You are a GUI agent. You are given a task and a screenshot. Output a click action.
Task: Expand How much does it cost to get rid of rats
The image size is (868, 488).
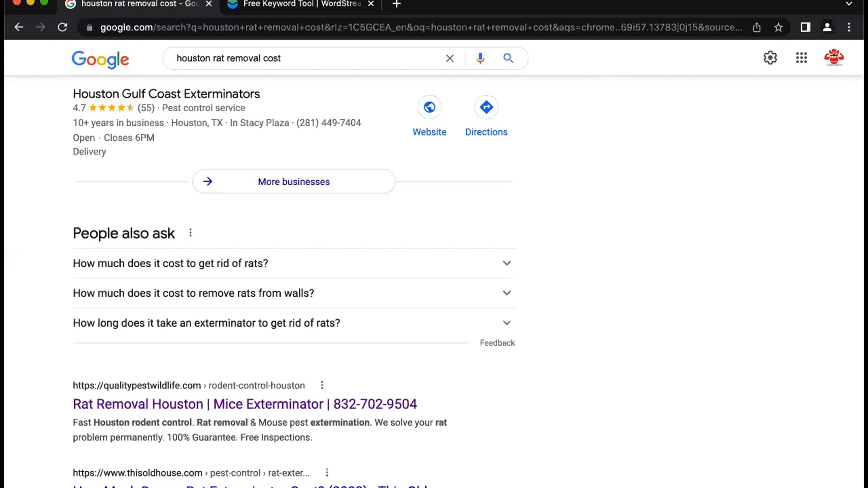(x=294, y=263)
